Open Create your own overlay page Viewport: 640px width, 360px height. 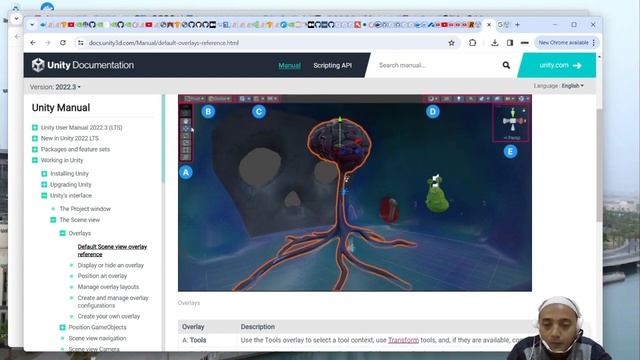coord(109,316)
